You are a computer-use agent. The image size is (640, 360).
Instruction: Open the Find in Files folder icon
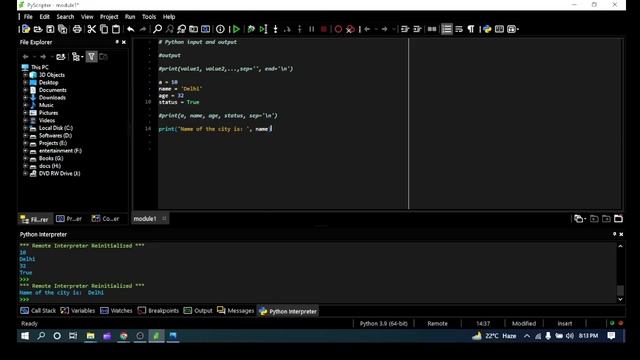(193, 29)
